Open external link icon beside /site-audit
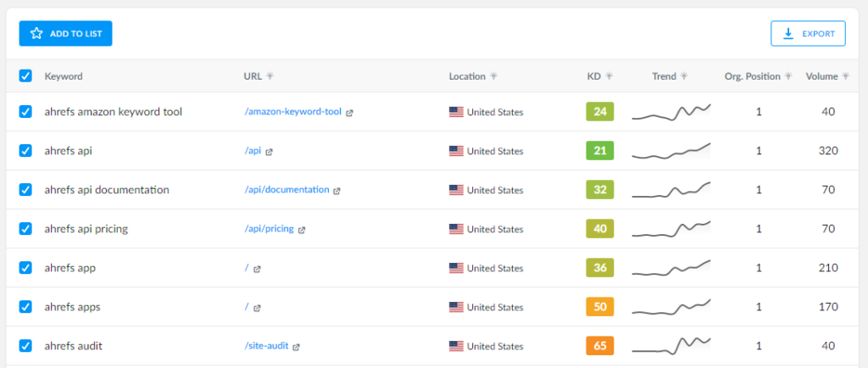Screen dimensions: 868x368 tap(296, 347)
